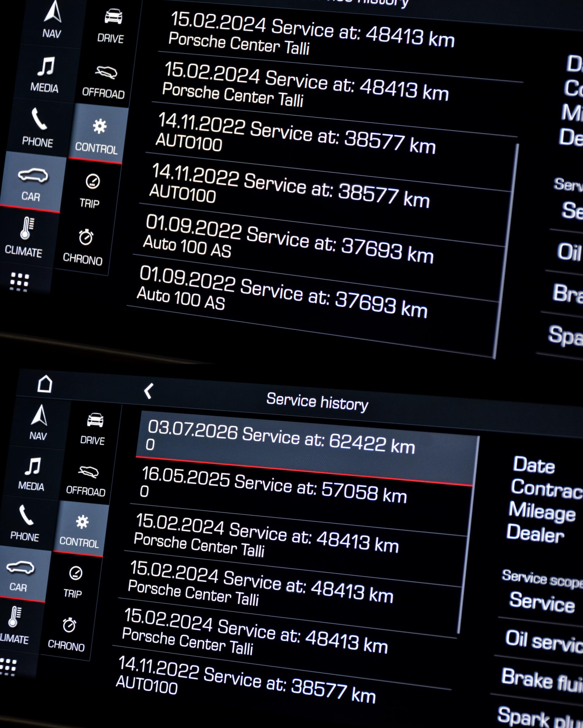Tap the Dealer detail label
Screen dimensions: 583x728
coord(535,534)
